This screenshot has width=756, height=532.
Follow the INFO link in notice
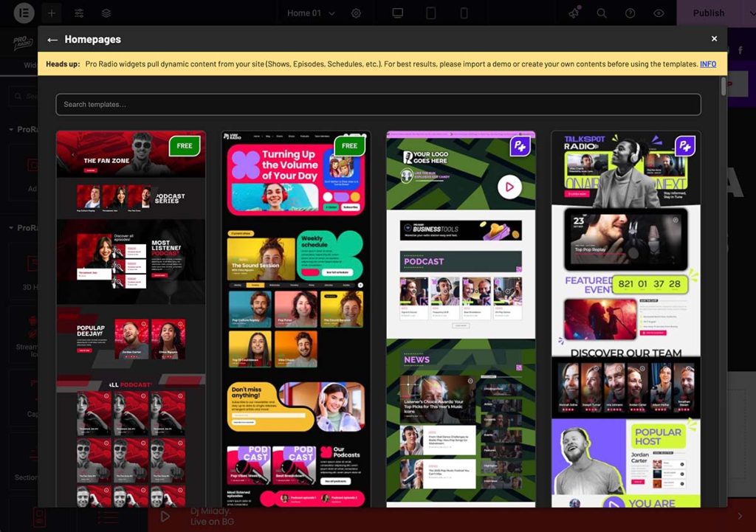pyautogui.click(x=707, y=64)
